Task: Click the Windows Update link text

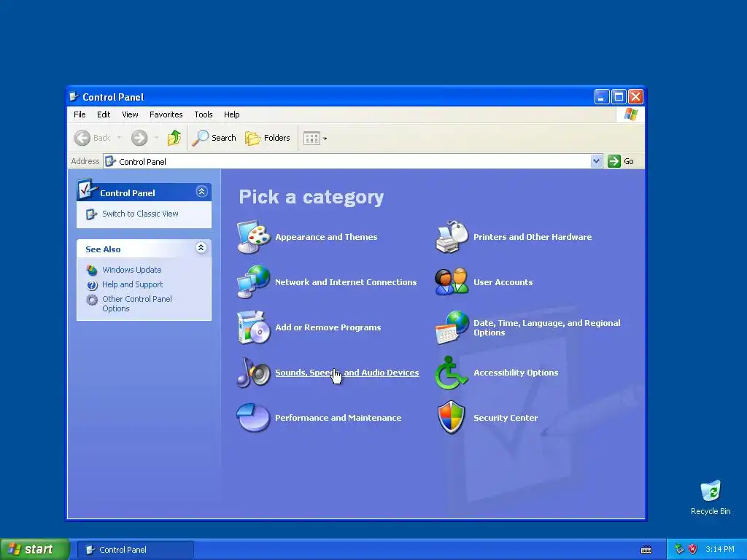Action: click(x=132, y=270)
